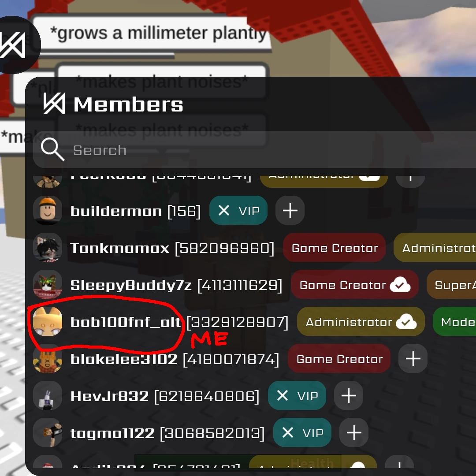Viewport: 476px width, 476px height.
Task: Add a role to tagmo1122 with plus
Action: click(353, 433)
